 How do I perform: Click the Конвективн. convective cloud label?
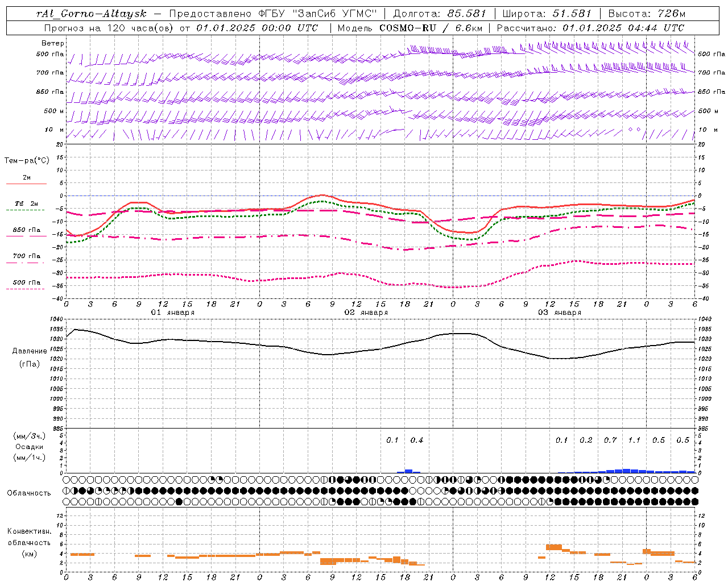click(x=29, y=531)
